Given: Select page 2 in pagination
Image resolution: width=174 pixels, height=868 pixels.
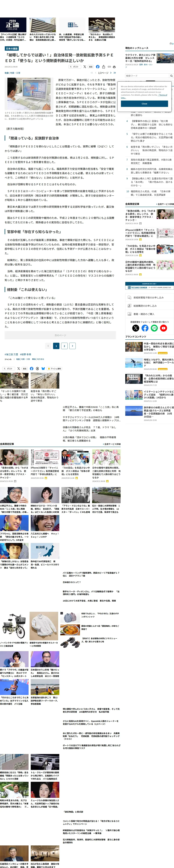Looking at the screenshot, I should [64, 346].
